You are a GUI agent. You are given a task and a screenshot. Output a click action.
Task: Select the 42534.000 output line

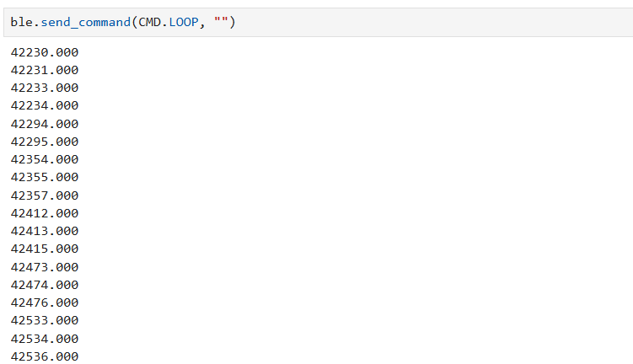(x=45, y=339)
